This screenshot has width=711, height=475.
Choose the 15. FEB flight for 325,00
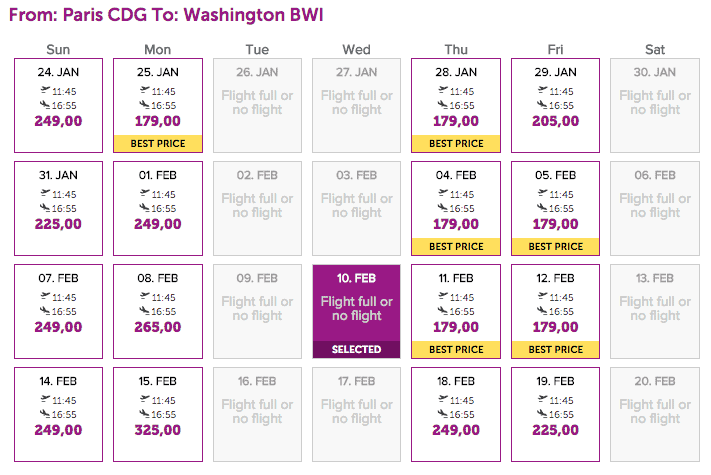[158, 414]
